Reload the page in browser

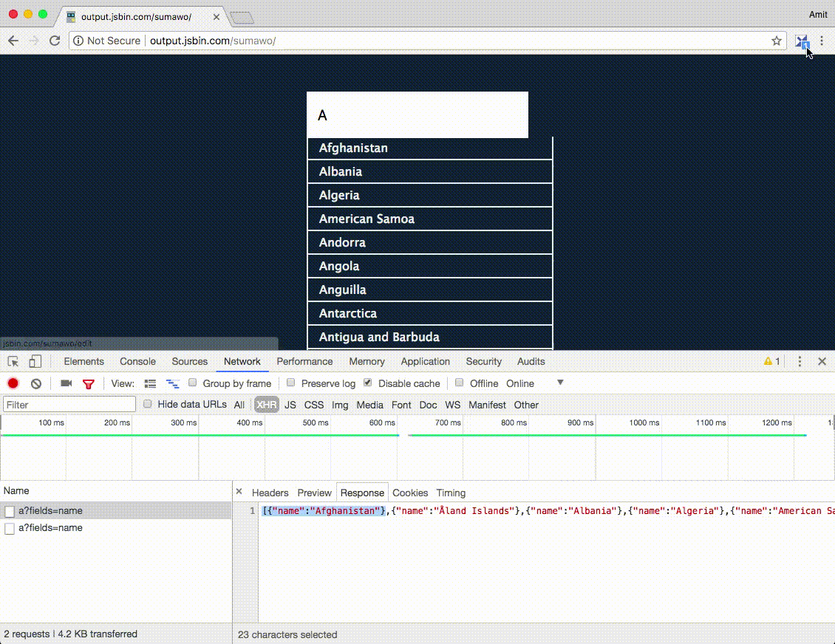(55, 41)
